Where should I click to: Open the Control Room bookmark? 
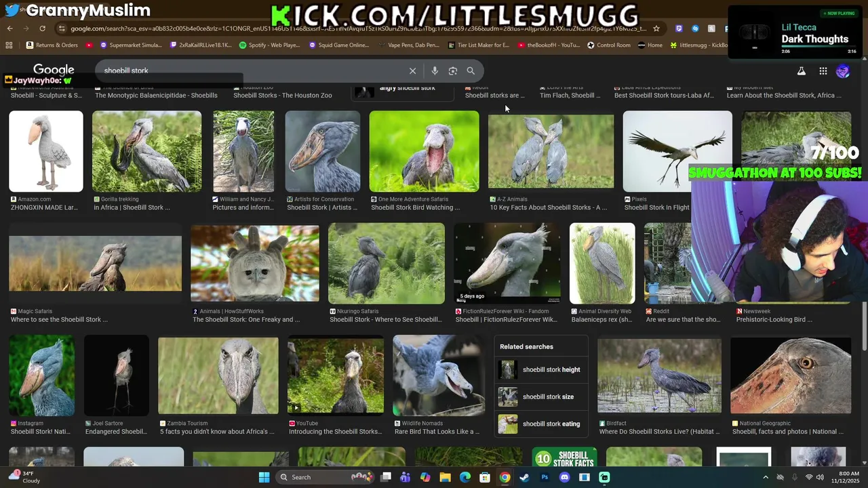coord(609,45)
